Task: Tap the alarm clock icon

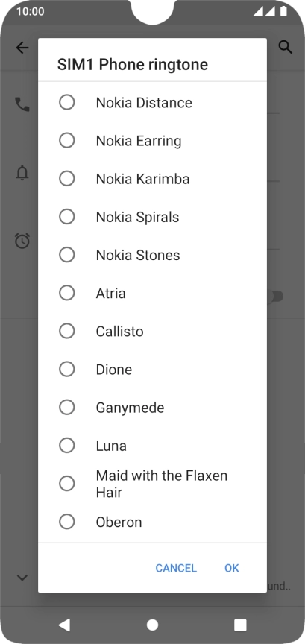Action: (x=22, y=241)
